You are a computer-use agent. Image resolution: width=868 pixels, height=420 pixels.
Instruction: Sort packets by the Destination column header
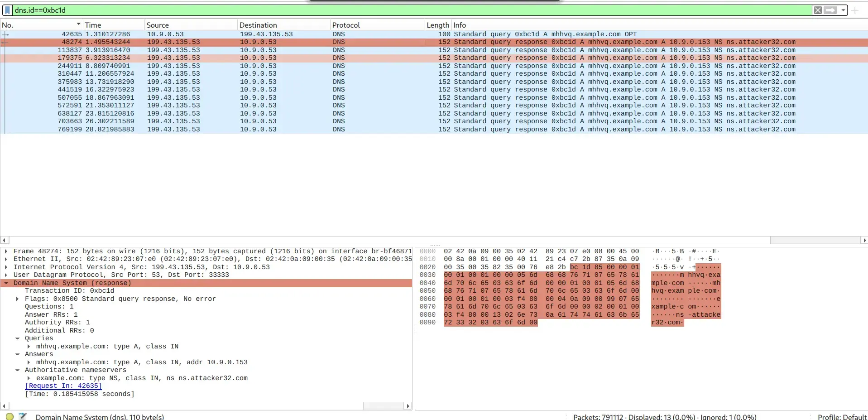tap(284, 25)
